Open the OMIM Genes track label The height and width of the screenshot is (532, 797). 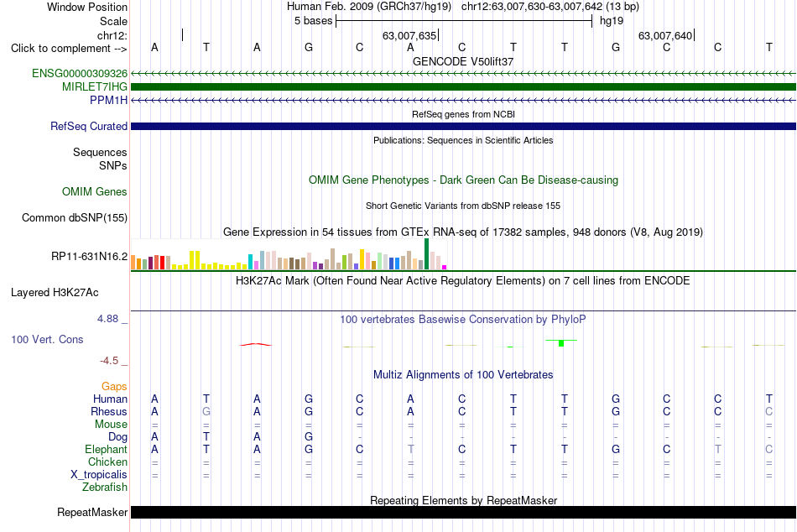(95, 191)
